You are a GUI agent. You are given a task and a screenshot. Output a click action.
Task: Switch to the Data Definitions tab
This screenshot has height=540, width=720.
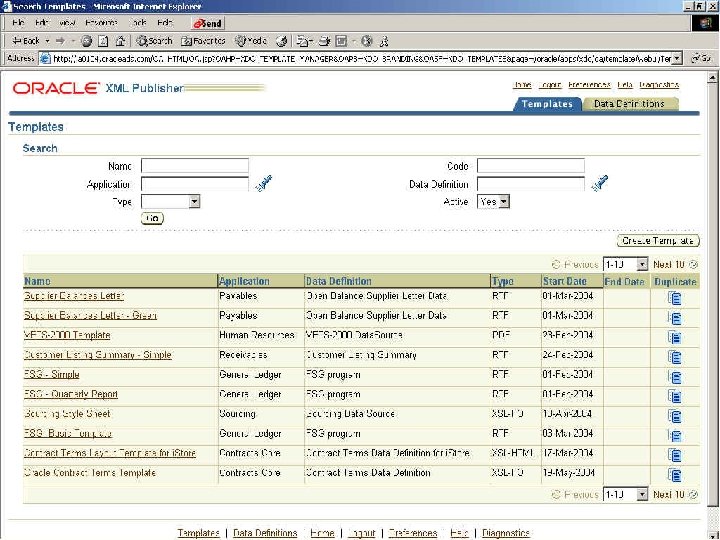pyautogui.click(x=629, y=104)
